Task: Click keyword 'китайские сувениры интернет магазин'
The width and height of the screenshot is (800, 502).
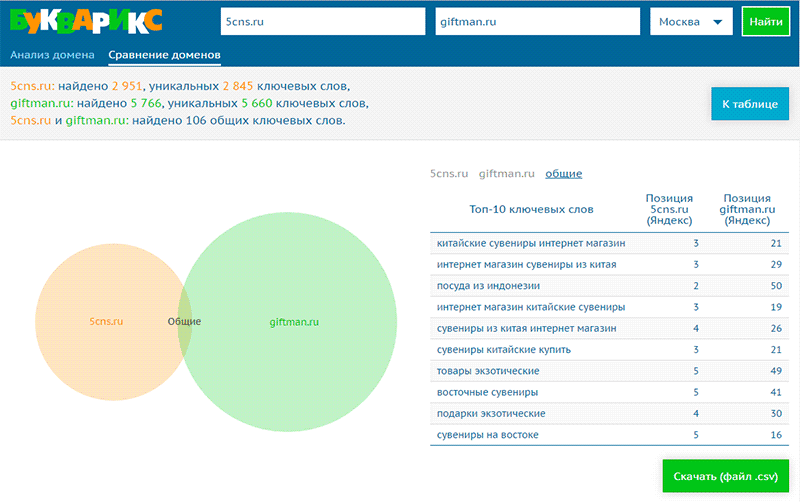Action: pos(531,243)
